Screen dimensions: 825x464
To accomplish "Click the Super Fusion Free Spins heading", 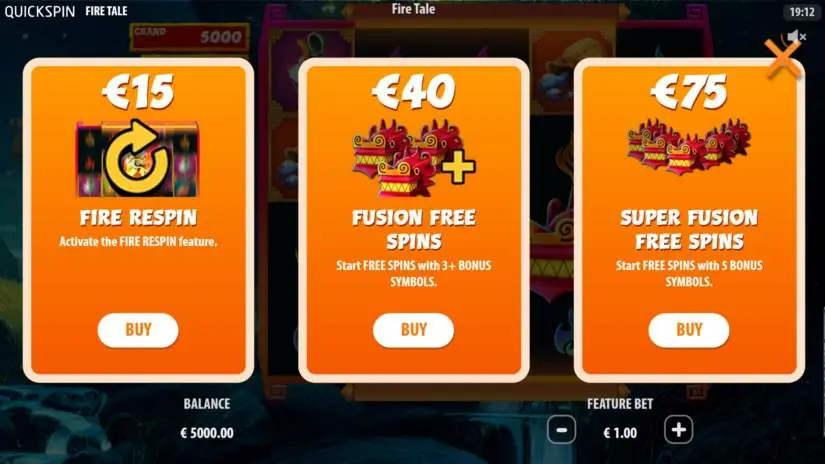I will (689, 229).
